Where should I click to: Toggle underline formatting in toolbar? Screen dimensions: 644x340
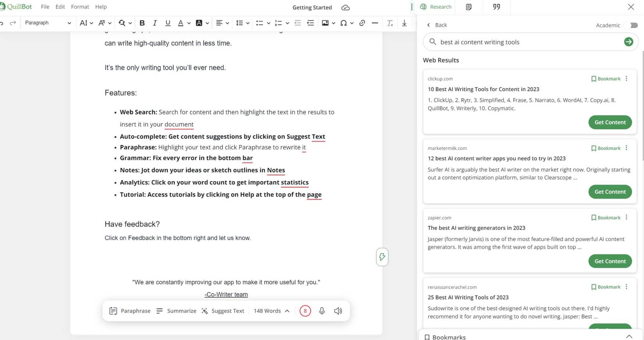click(168, 23)
